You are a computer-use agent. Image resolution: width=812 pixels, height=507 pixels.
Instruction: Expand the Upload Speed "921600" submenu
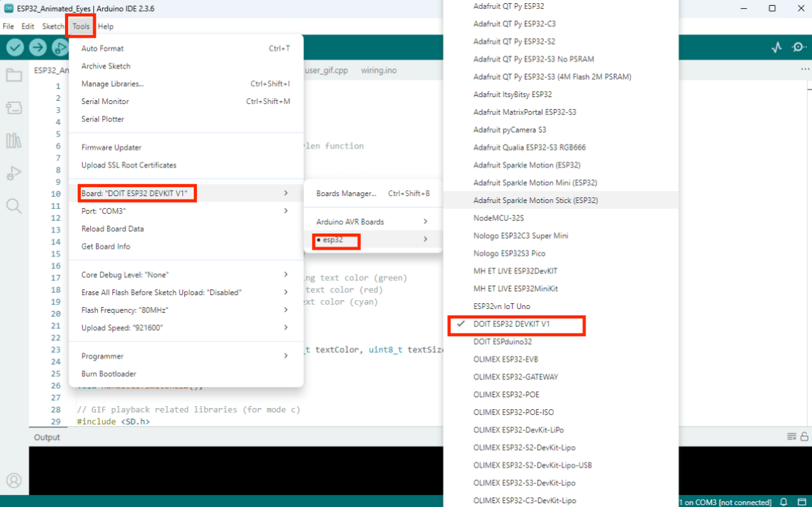(x=186, y=328)
